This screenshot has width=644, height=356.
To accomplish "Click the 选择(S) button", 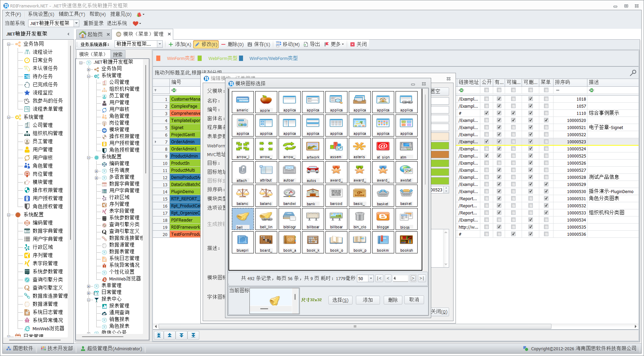I will (340, 300).
